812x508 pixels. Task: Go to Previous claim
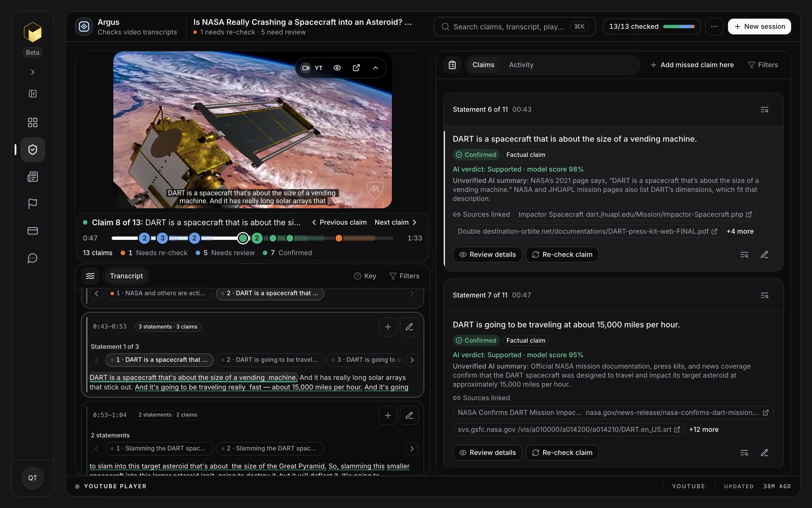pos(339,222)
